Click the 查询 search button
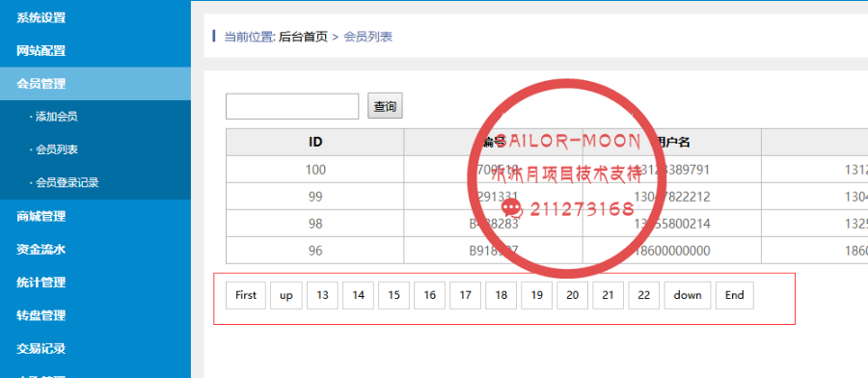 pyautogui.click(x=385, y=106)
